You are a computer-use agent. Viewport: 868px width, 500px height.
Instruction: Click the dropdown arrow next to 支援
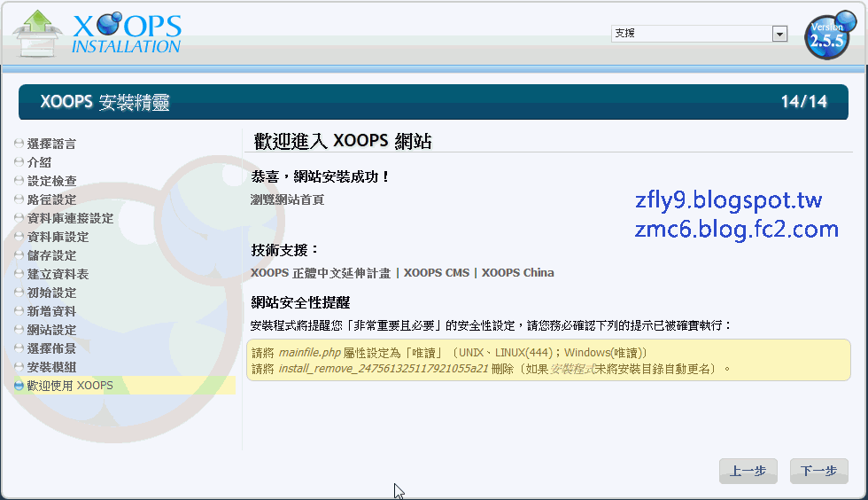click(x=779, y=34)
